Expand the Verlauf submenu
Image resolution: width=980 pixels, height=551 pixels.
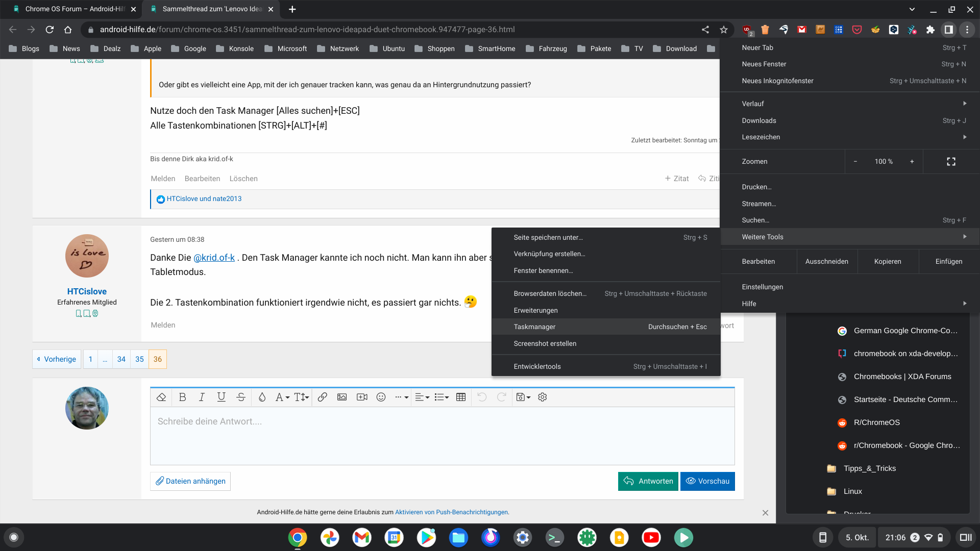click(852, 104)
